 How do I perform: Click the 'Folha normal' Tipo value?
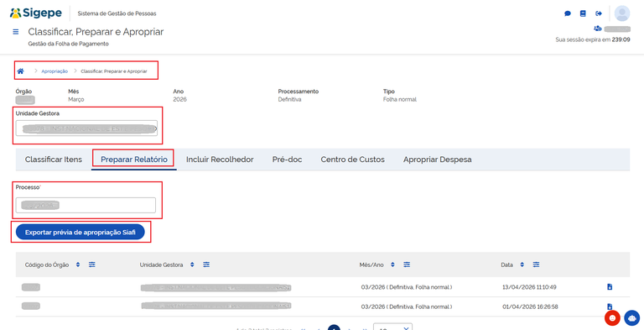point(400,99)
